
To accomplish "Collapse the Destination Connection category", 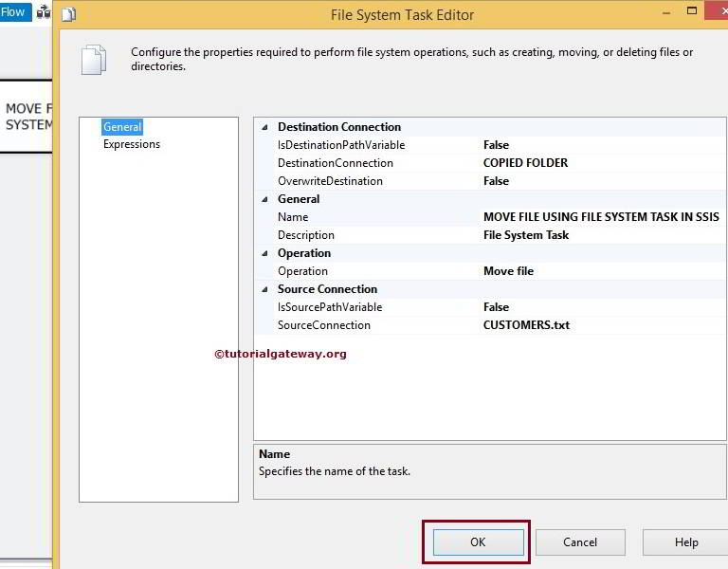I will tap(264, 127).
